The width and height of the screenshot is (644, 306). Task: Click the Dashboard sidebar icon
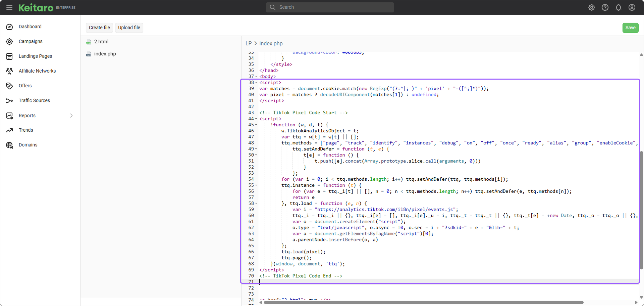pyautogui.click(x=9, y=27)
